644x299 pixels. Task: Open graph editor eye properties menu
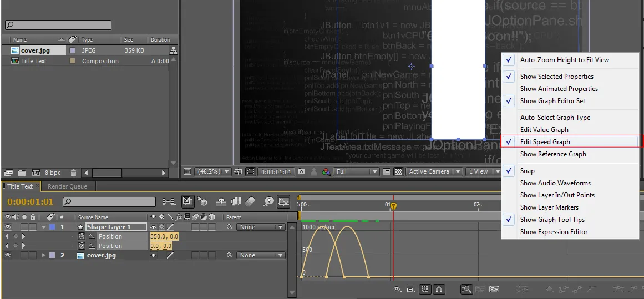397,290
